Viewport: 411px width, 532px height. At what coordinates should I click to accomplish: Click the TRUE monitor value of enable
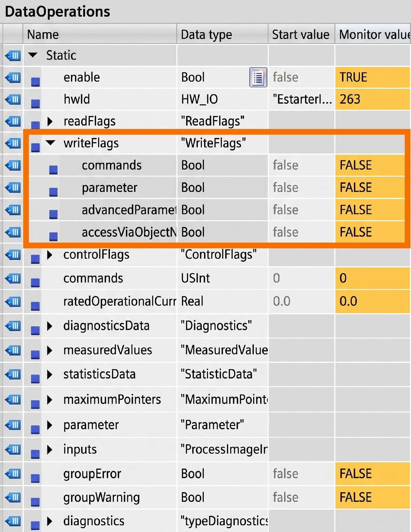(373, 77)
